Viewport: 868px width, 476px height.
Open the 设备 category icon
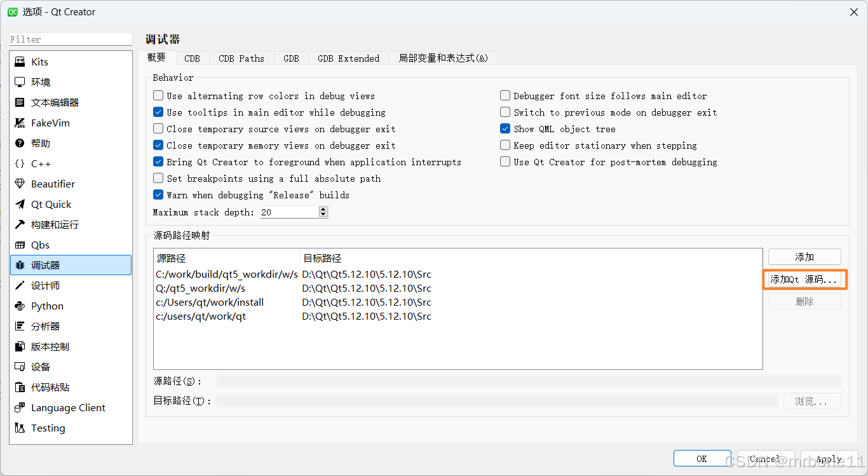click(20, 367)
